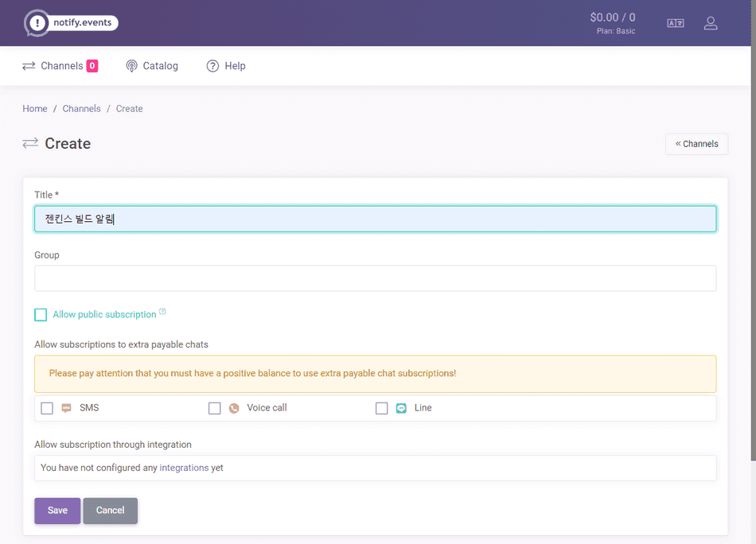Image resolution: width=756 pixels, height=544 pixels.
Task: Click the Group field label
Action: (47, 255)
